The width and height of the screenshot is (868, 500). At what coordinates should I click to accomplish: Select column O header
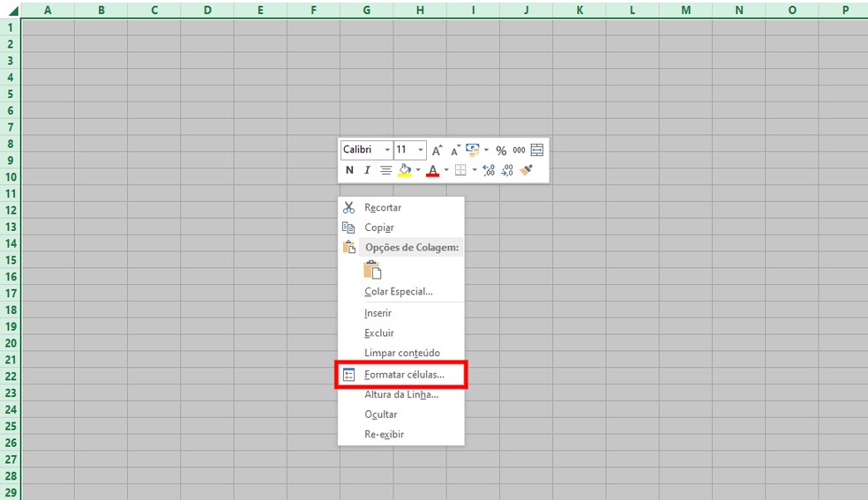pos(792,10)
